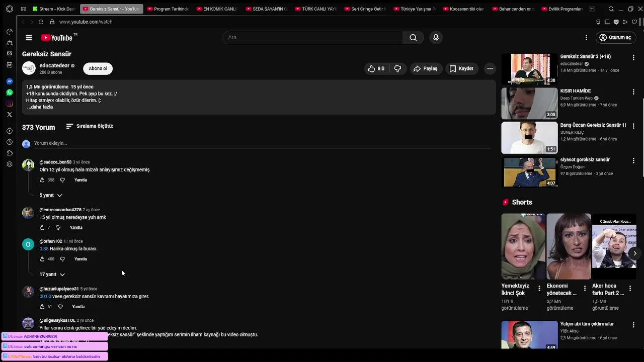
Task: Open the Opera main menu logo
Action: click(x=9, y=9)
